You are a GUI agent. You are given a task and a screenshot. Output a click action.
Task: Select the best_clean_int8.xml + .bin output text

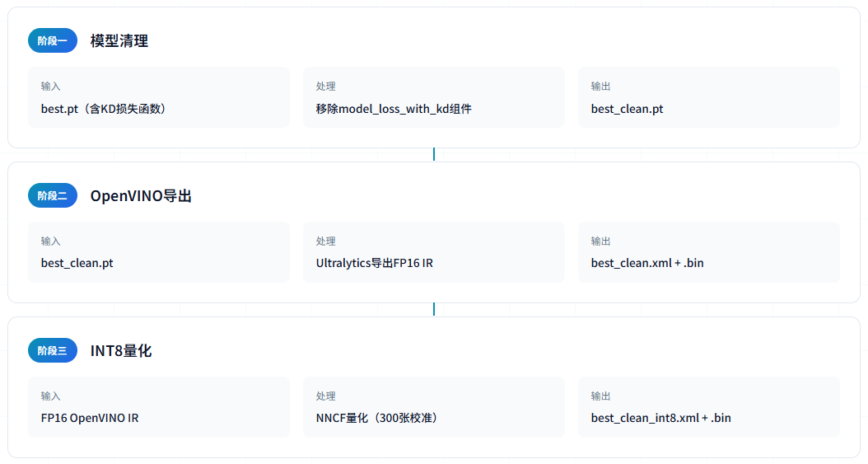click(660, 418)
